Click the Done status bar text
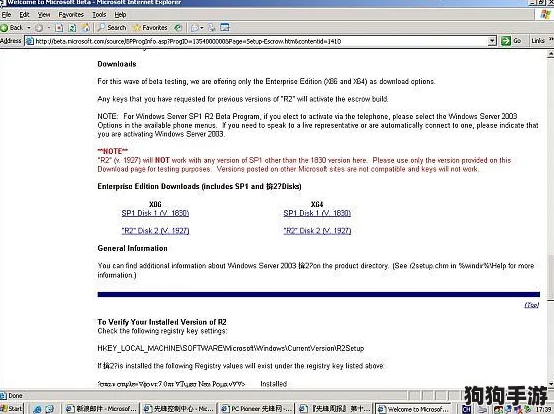The image size is (554, 414). pos(16,396)
